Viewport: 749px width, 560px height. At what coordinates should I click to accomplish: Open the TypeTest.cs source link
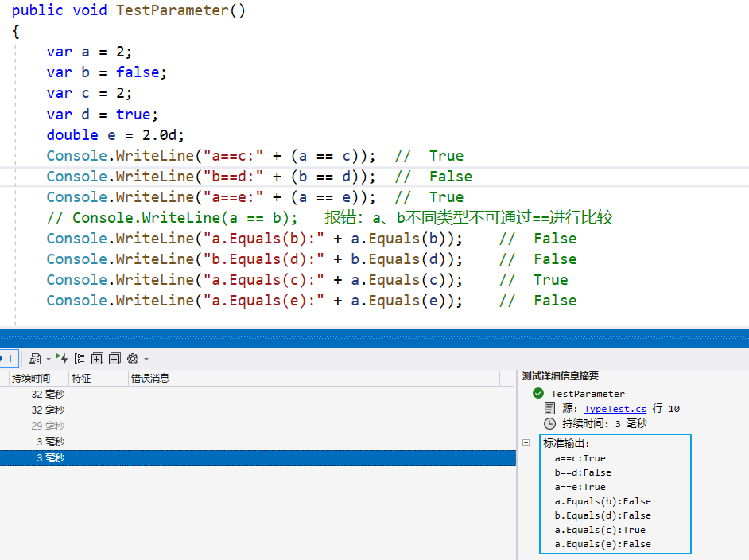point(615,409)
